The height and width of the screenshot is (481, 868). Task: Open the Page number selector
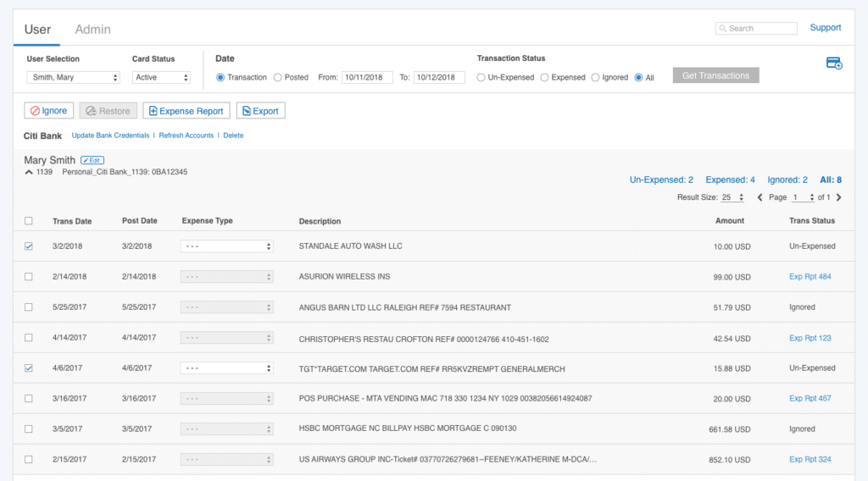[803, 197]
